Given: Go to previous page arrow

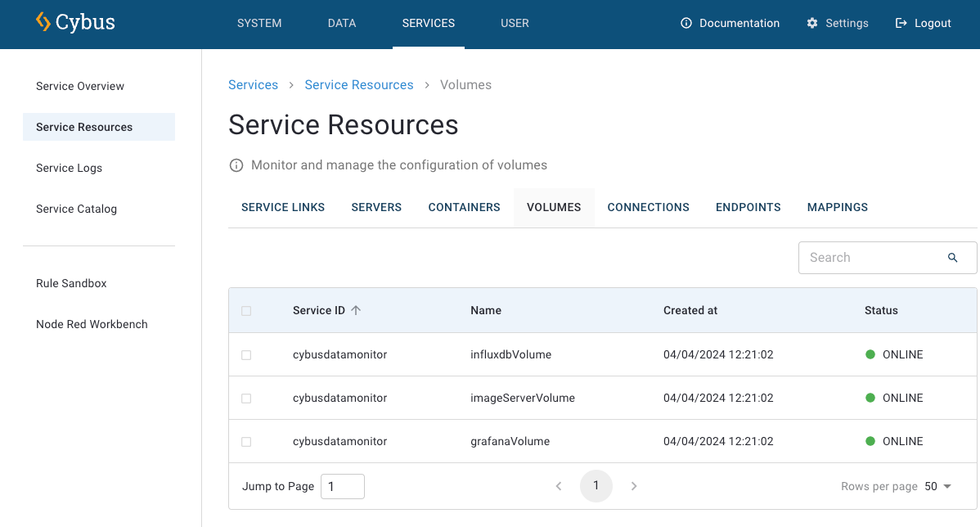Looking at the screenshot, I should tap(559, 486).
